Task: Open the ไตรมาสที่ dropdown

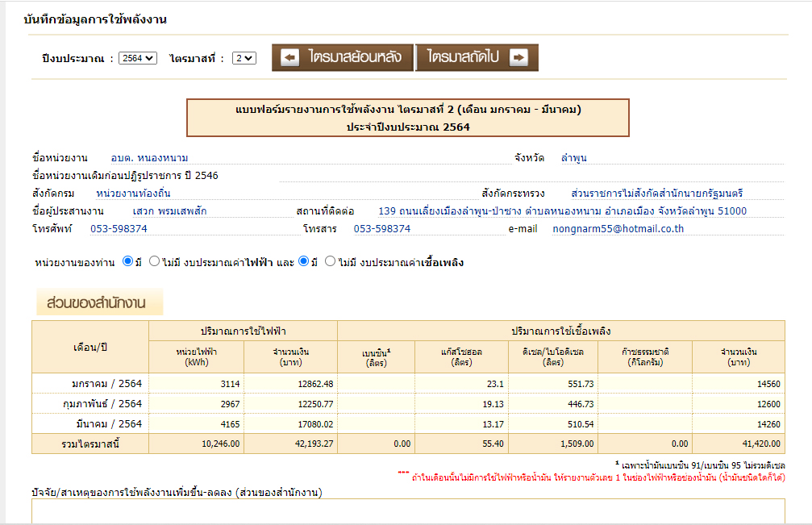Action: pos(244,58)
